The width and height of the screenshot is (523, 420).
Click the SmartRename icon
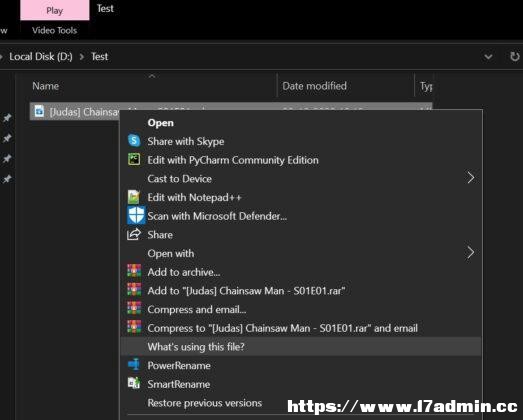point(134,383)
